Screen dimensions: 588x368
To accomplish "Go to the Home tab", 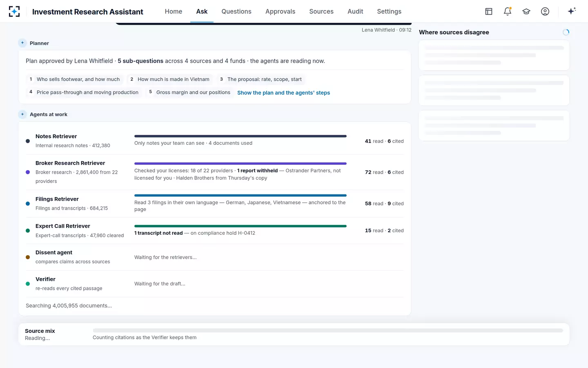I will [x=174, y=11].
